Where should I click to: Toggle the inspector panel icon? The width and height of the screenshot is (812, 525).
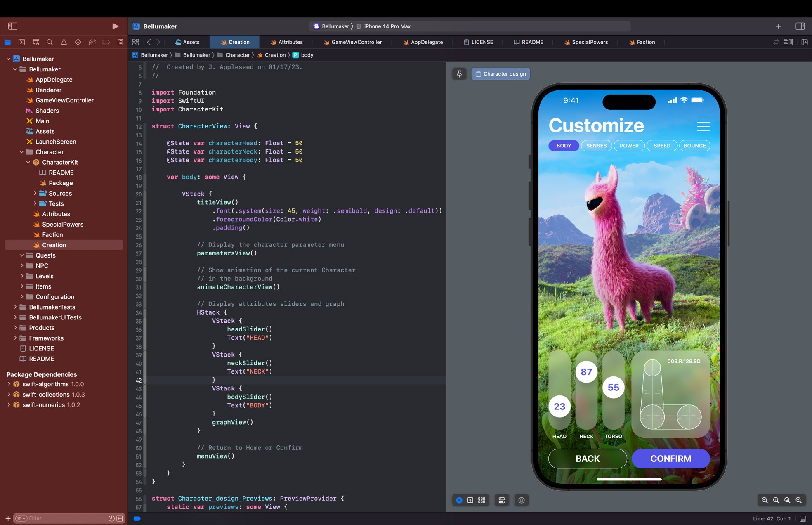point(800,26)
